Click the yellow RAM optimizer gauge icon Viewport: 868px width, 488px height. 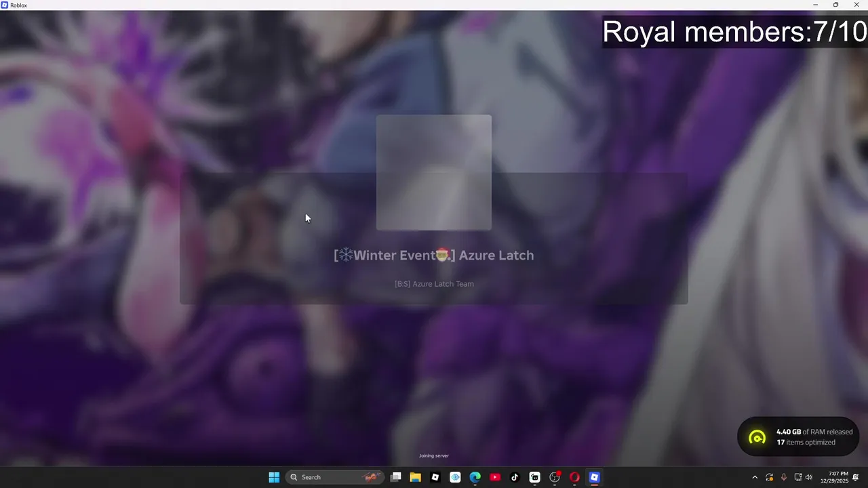pyautogui.click(x=757, y=437)
